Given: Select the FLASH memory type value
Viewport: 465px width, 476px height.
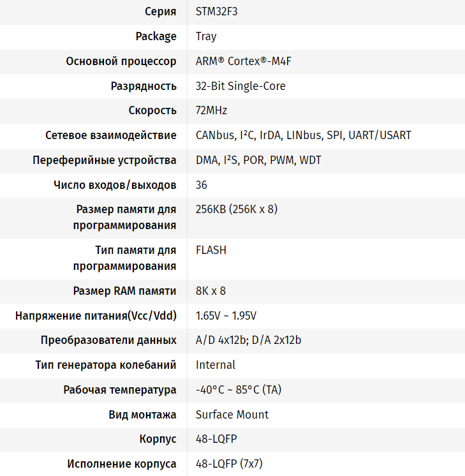Looking at the screenshot, I should 211,250.
